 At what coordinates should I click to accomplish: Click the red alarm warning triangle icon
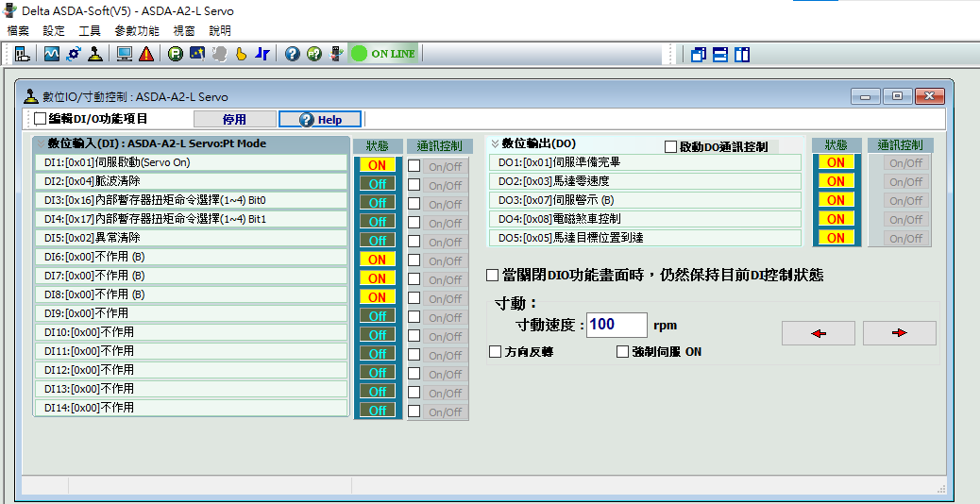pos(146,54)
